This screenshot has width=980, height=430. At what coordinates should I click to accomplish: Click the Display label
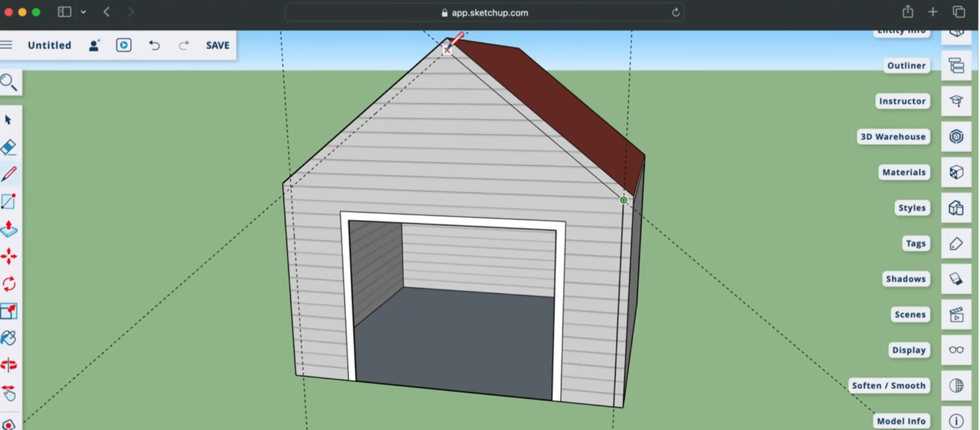[x=909, y=350]
